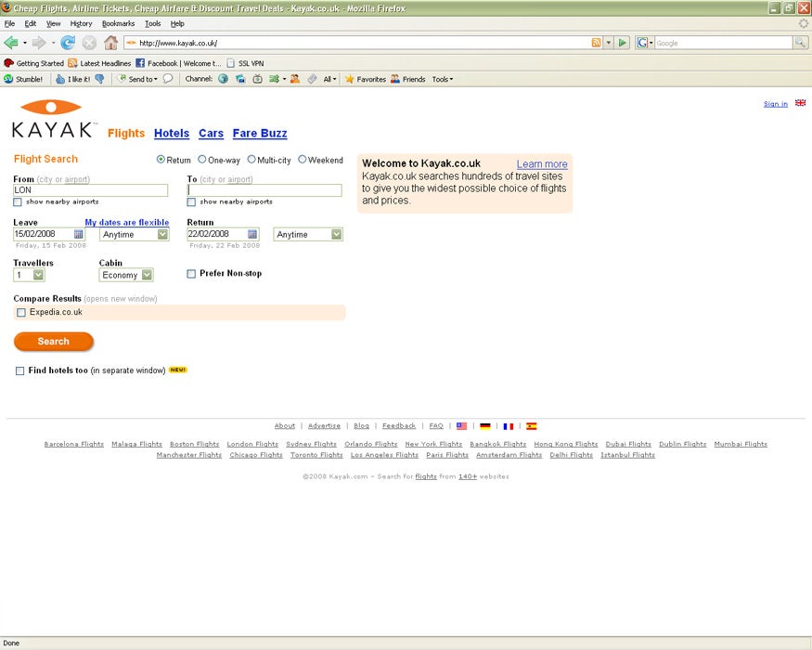Open the Leave date calendar picker
The height and width of the screenshot is (650, 812).
(x=79, y=234)
